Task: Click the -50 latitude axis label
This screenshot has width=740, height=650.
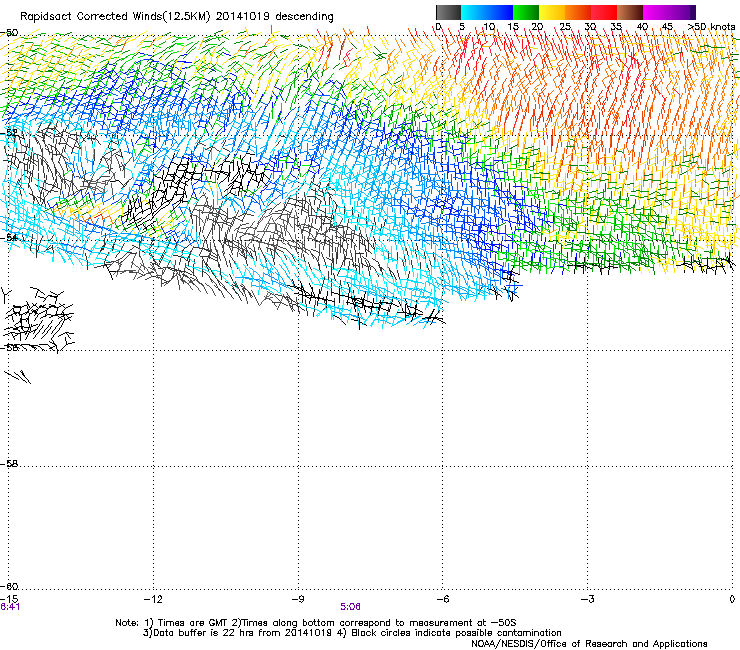Action: pos(10,33)
